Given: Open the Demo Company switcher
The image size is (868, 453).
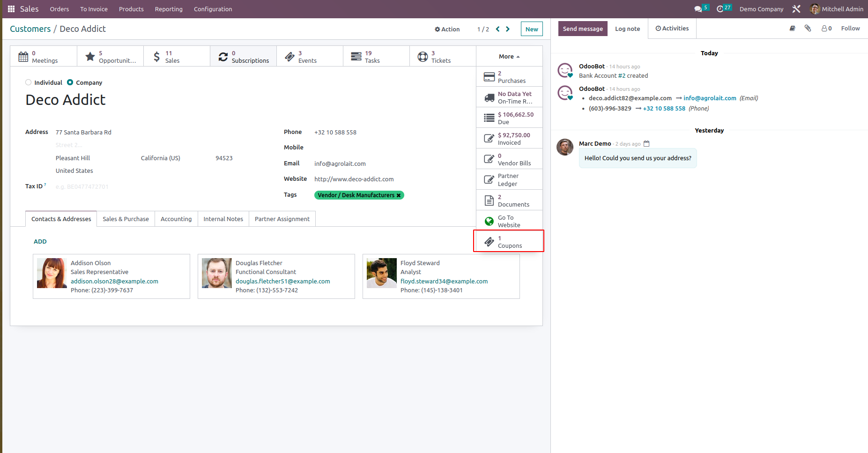Looking at the screenshot, I should [761, 9].
